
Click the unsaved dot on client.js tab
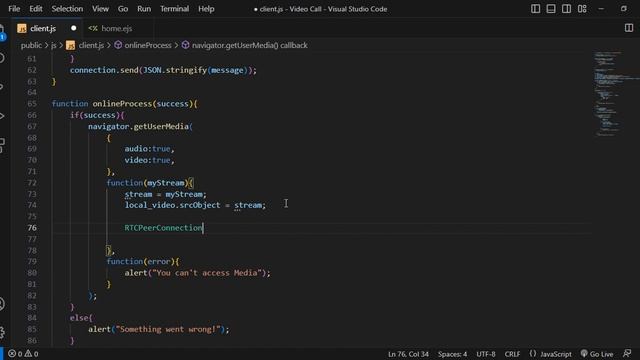pos(73,28)
